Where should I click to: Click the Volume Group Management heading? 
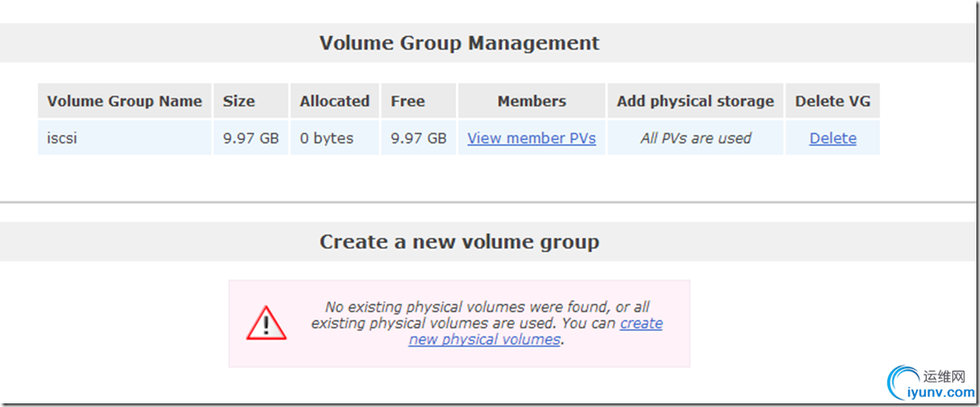pos(459,42)
